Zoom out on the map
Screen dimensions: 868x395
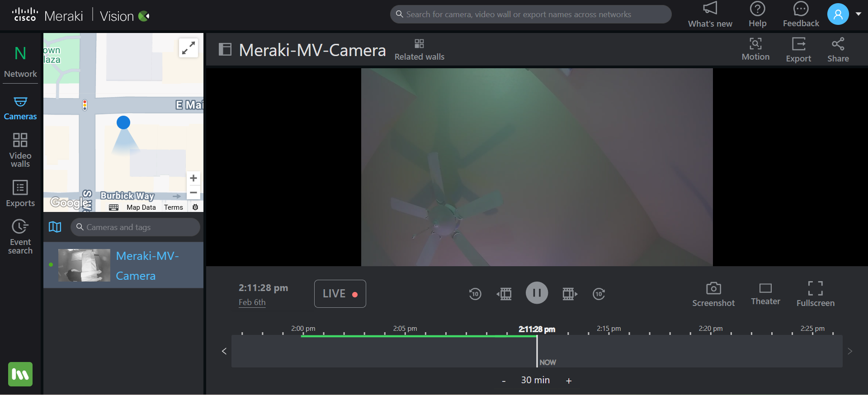click(193, 193)
